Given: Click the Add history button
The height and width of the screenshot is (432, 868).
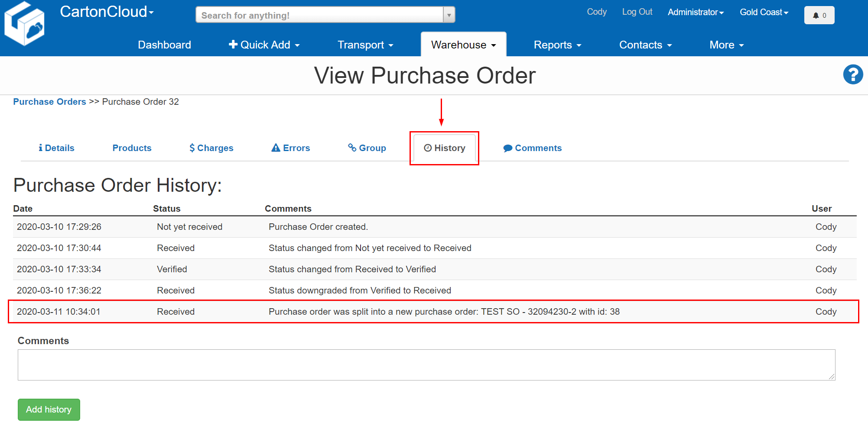Looking at the screenshot, I should 49,409.
